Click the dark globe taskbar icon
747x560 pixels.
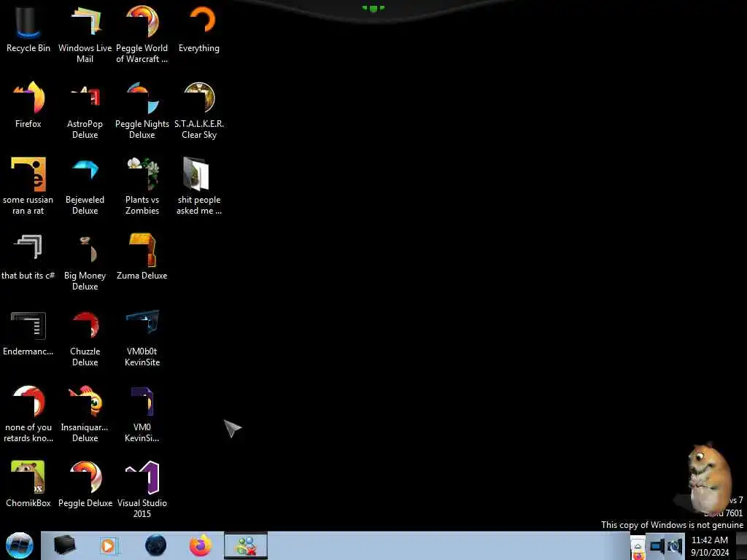pos(156,545)
